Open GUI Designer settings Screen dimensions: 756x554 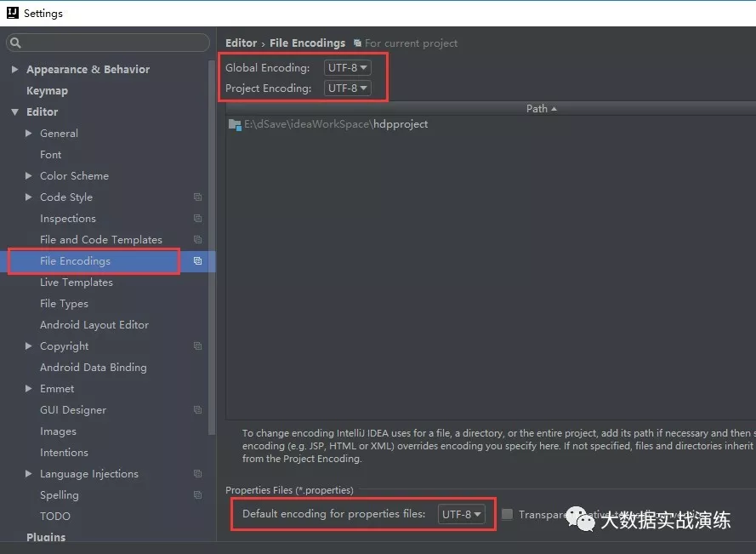[73, 409]
